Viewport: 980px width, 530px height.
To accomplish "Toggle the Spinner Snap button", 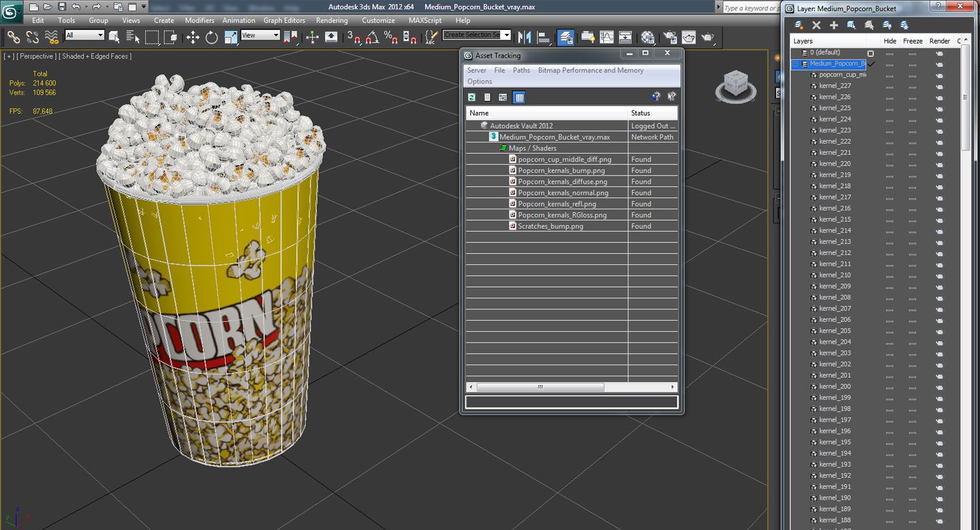I will 410,37.
